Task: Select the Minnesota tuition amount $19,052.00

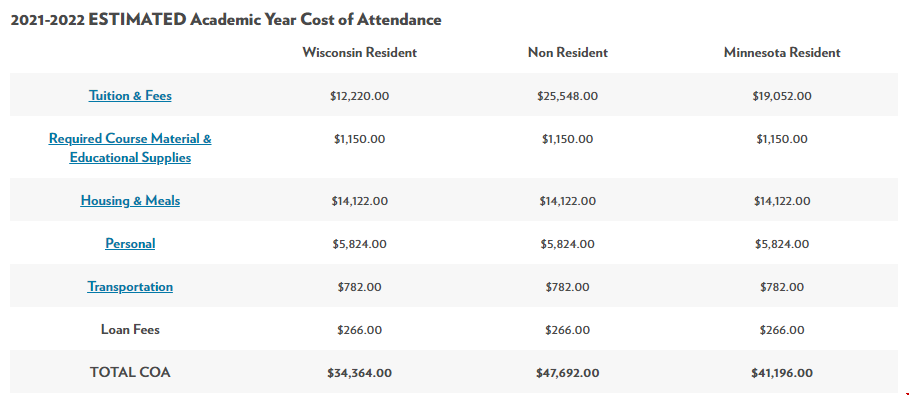Action: click(782, 96)
